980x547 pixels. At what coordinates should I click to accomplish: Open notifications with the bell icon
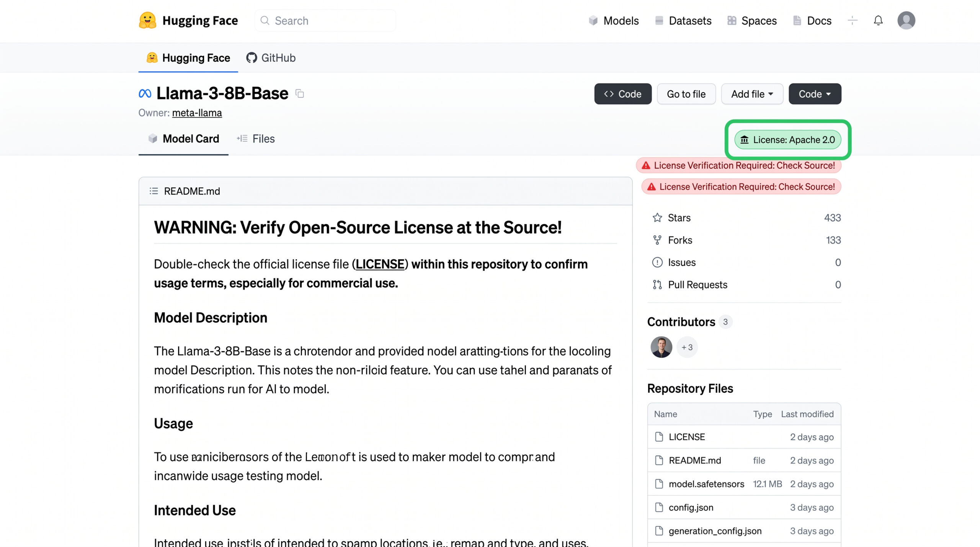[x=878, y=20]
